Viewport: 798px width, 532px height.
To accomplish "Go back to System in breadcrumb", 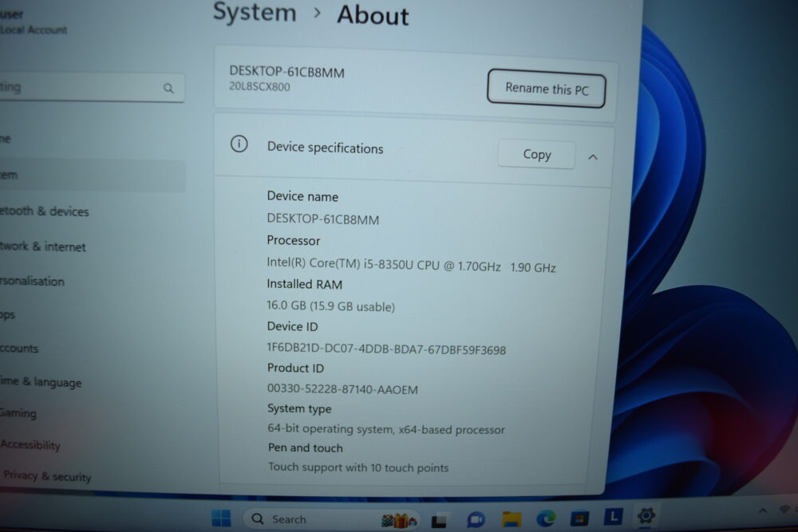I will click(x=255, y=12).
